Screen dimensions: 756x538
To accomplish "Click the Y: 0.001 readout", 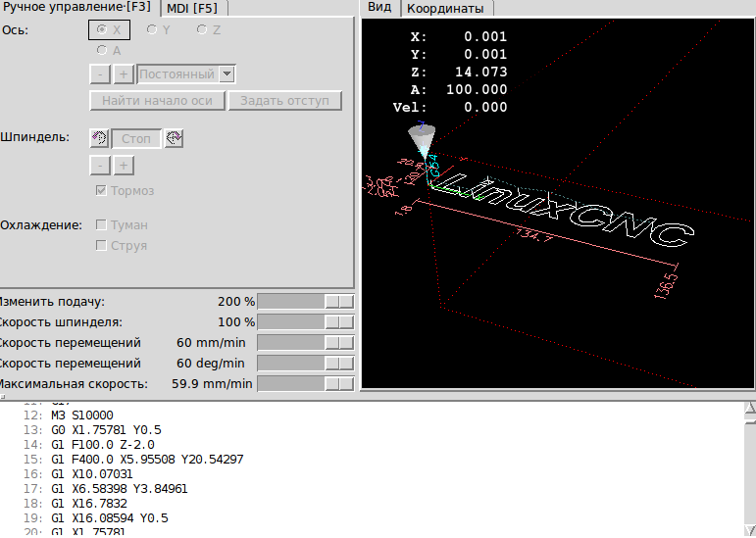I will pyautogui.click(x=459, y=55).
